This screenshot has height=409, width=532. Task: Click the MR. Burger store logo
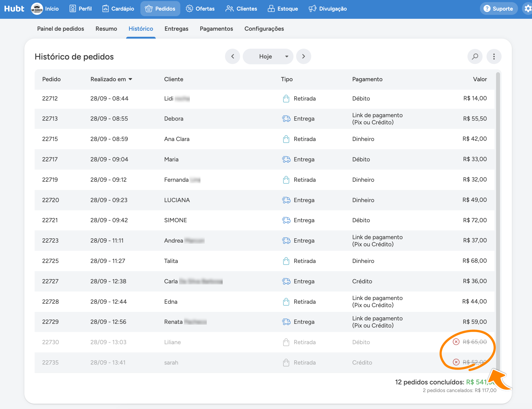(x=37, y=9)
